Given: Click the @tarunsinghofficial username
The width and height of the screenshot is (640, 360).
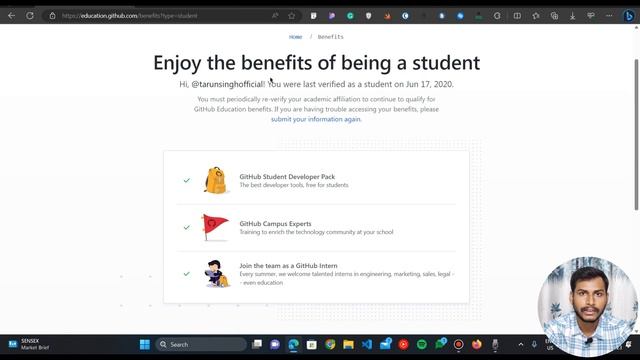Looking at the screenshot, I should [227, 84].
